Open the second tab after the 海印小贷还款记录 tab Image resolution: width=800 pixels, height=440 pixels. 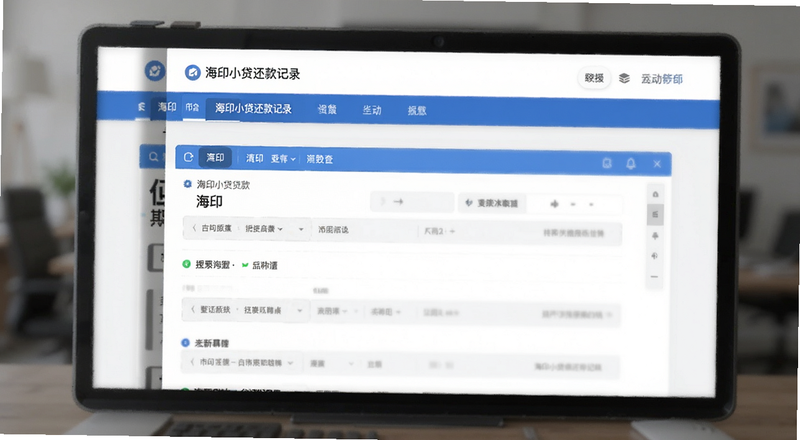[372, 110]
